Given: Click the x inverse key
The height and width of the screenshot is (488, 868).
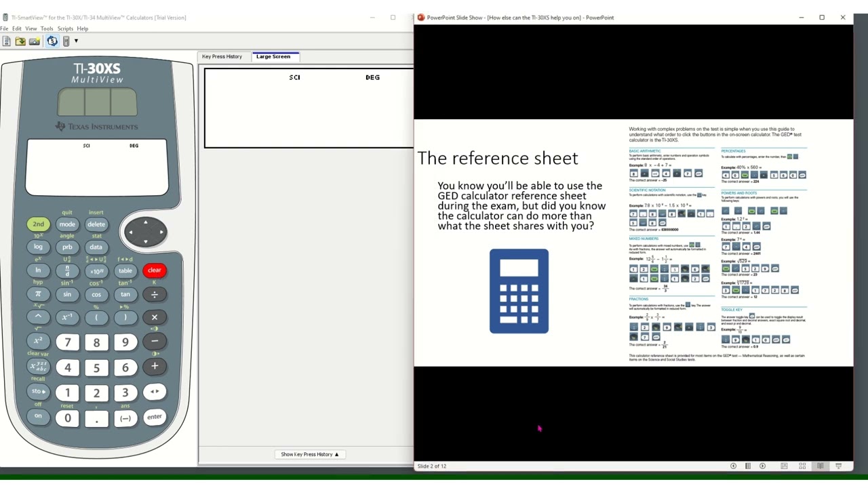Looking at the screenshot, I should point(67,317).
